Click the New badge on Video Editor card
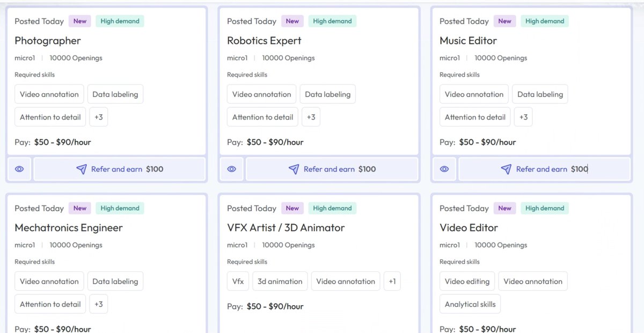The image size is (644, 333). 505,208
